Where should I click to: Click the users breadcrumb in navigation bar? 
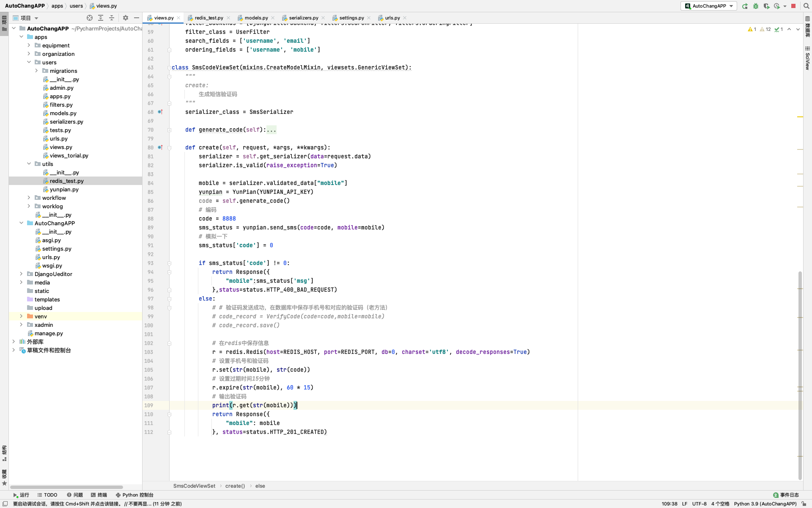coord(76,6)
